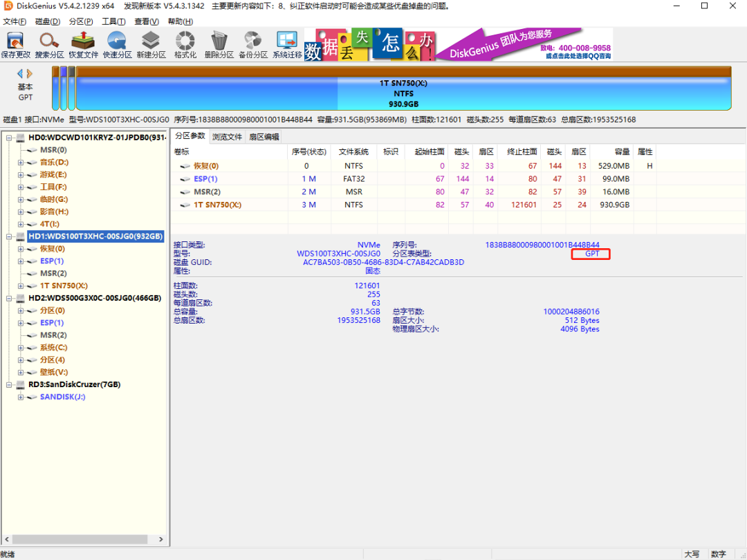The height and width of the screenshot is (560, 747).
Task: Open the 帮助(H) menu
Action: coord(180,21)
